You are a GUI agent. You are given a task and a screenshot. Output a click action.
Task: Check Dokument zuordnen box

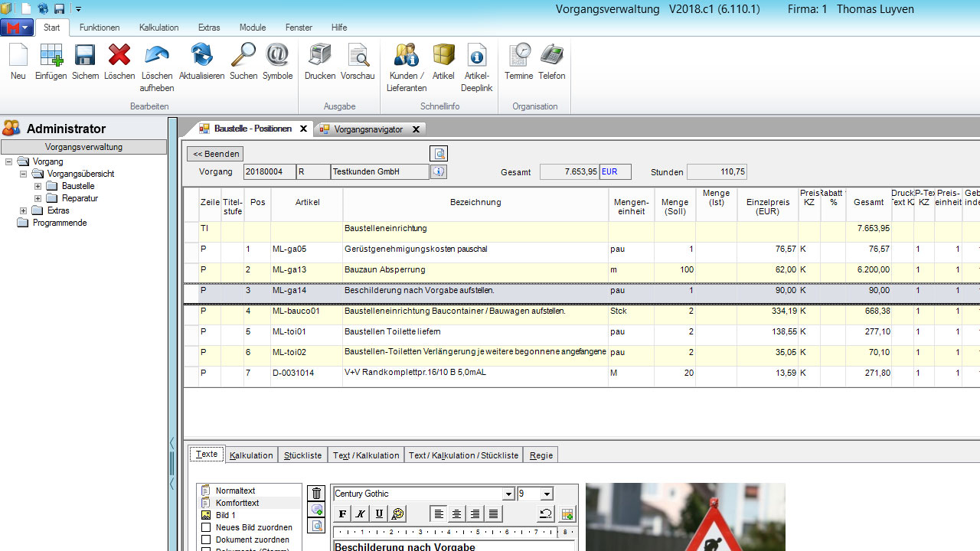206,540
